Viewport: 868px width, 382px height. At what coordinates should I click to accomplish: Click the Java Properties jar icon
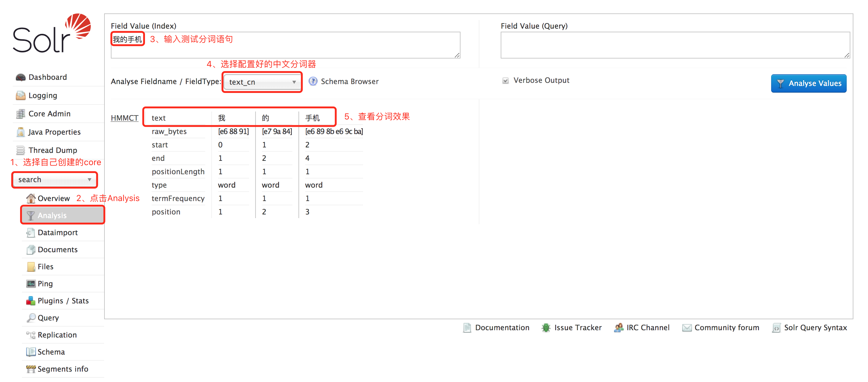coord(20,132)
